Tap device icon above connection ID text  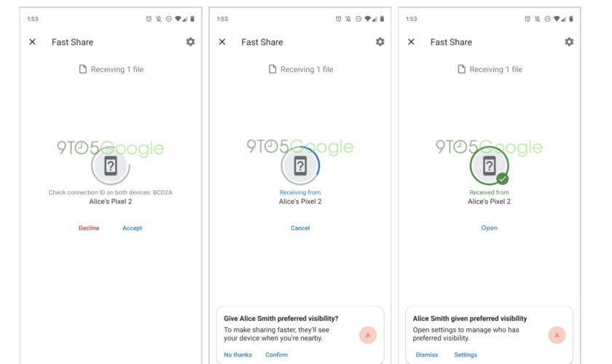110,166
